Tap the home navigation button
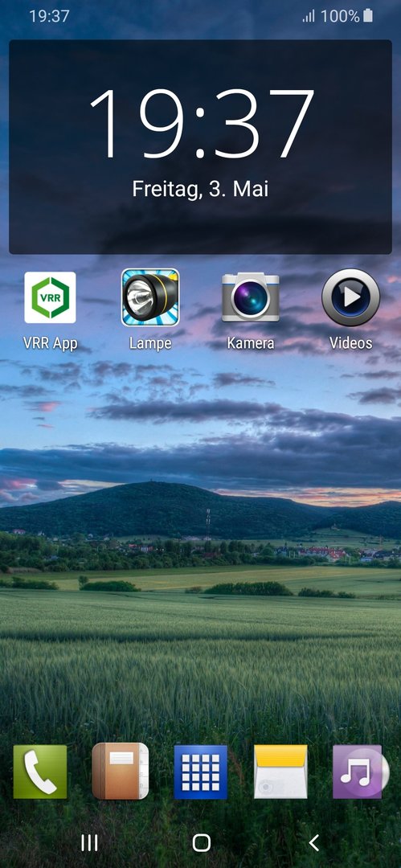 coord(201,843)
